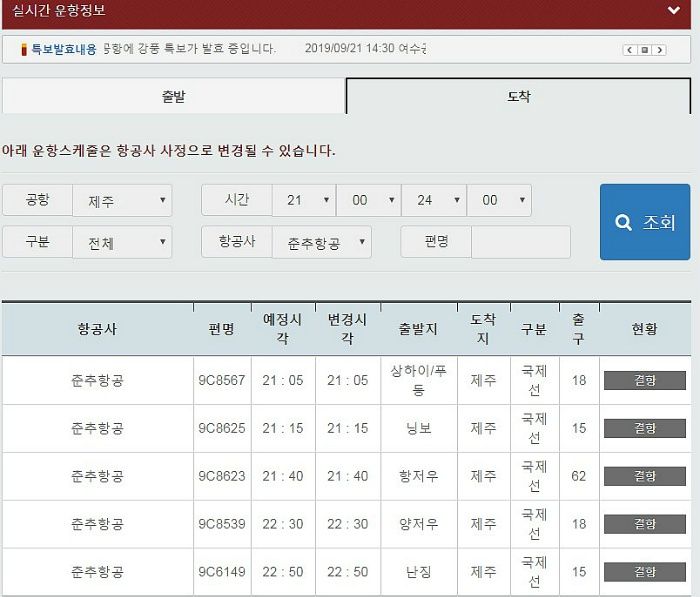The image size is (700, 597).
Task: Click 결항 status badge for flight 9C8623
Action: click(x=645, y=476)
